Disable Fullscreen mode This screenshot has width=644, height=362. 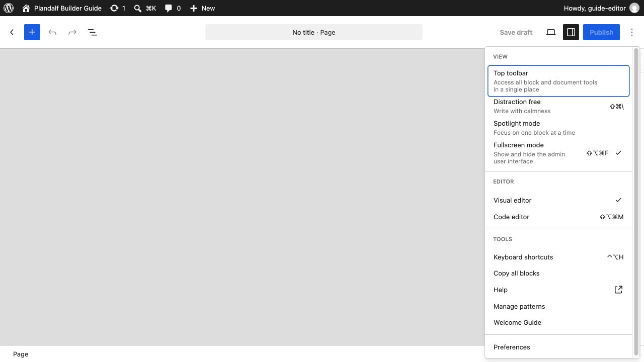click(558, 153)
